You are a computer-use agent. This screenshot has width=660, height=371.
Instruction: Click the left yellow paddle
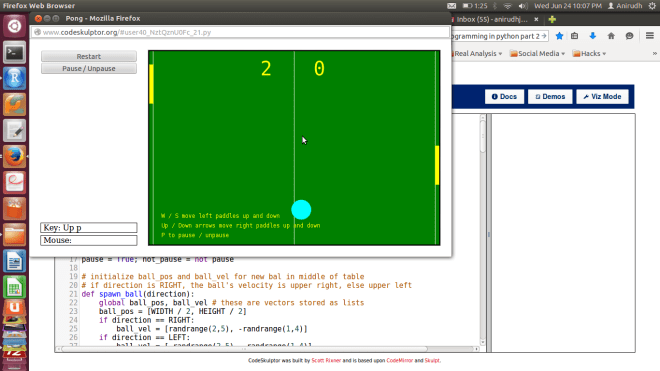point(151,84)
